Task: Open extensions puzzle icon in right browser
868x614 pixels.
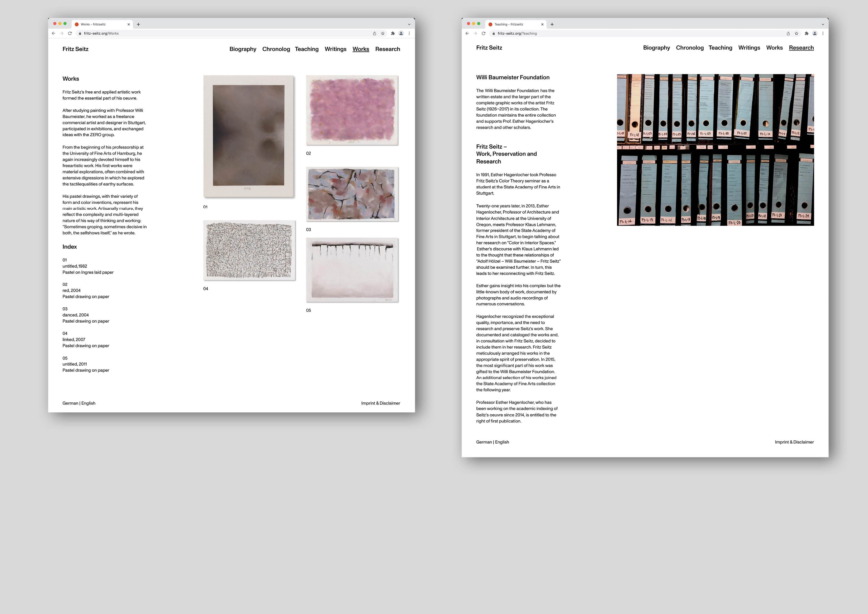Action: tap(806, 33)
